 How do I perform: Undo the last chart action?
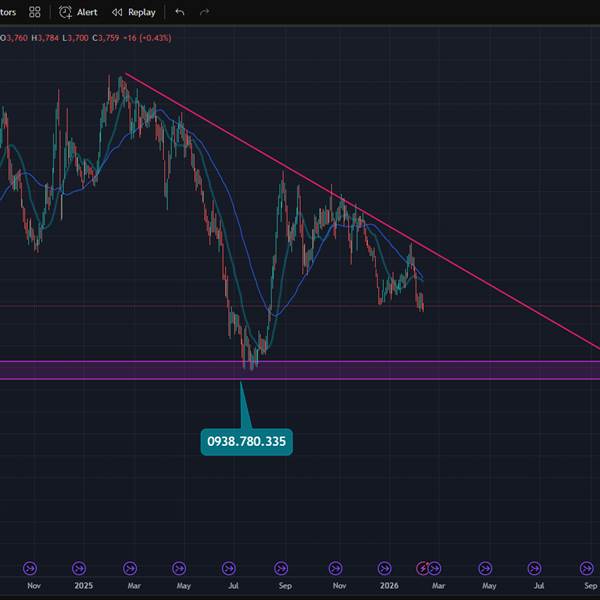click(180, 12)
